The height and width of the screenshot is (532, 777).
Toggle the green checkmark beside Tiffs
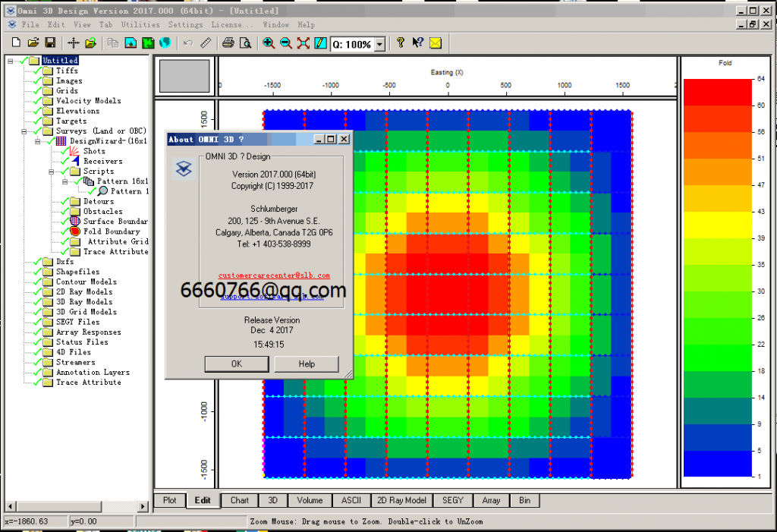(37, 71)
